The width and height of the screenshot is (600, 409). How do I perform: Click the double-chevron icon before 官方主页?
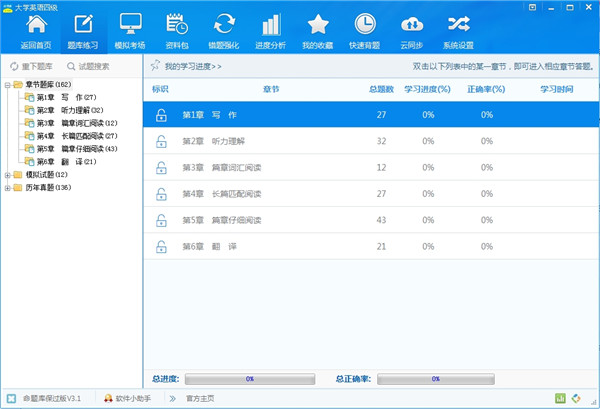(x=173, y=399)
